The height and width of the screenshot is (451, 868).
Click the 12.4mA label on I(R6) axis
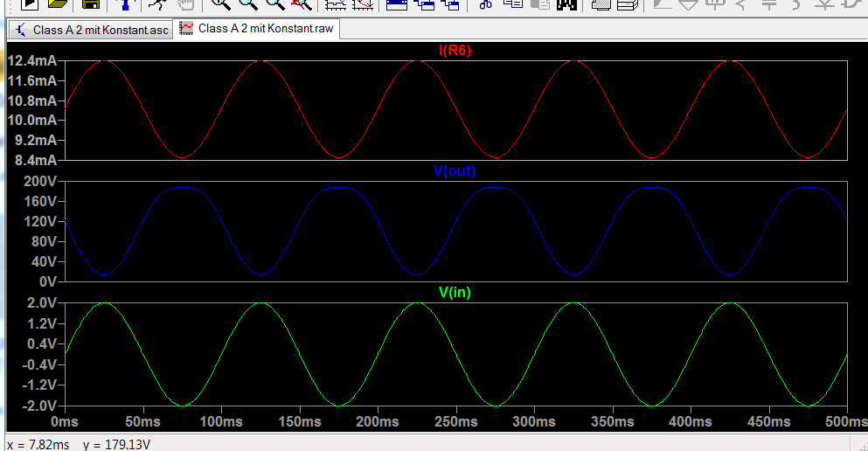point(33,61)
